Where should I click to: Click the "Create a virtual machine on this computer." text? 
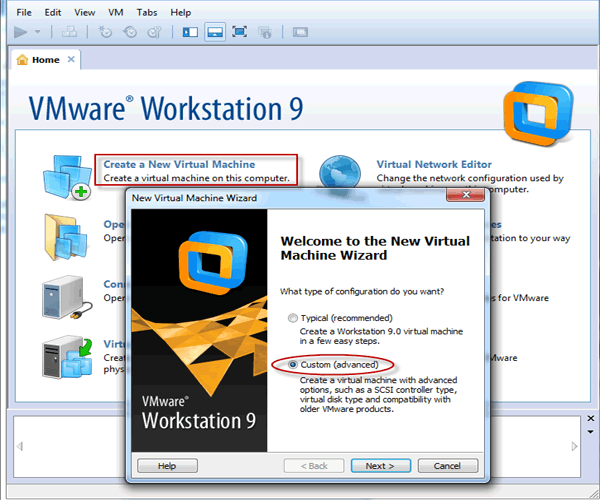[196, 178]
